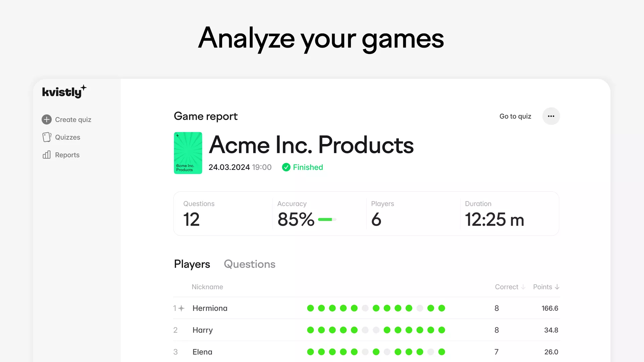Switch to the Questions tab
This screenshot has width=644, height=362.
coord(250,264)
